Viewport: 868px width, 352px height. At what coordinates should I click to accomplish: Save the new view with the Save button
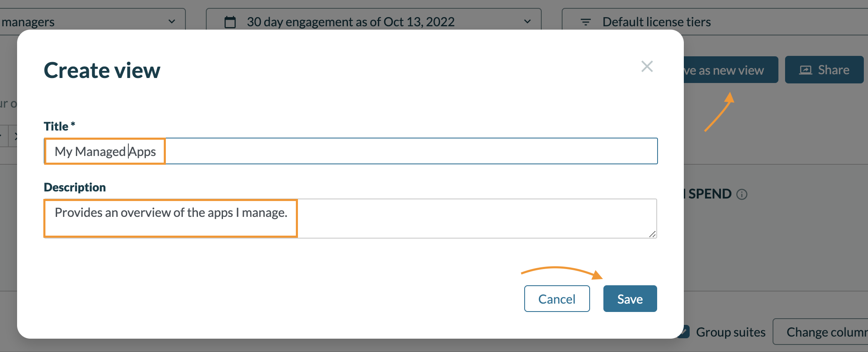[x=630, y=299]
